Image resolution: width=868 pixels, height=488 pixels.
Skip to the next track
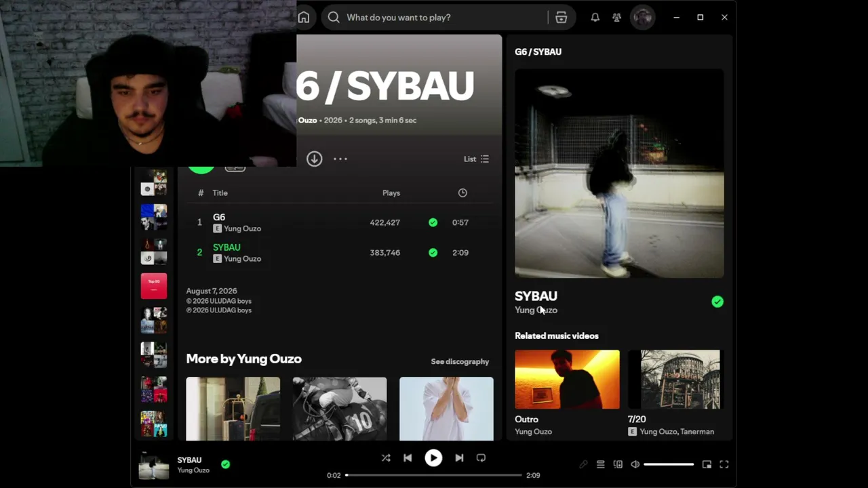[x=459, y=458]
